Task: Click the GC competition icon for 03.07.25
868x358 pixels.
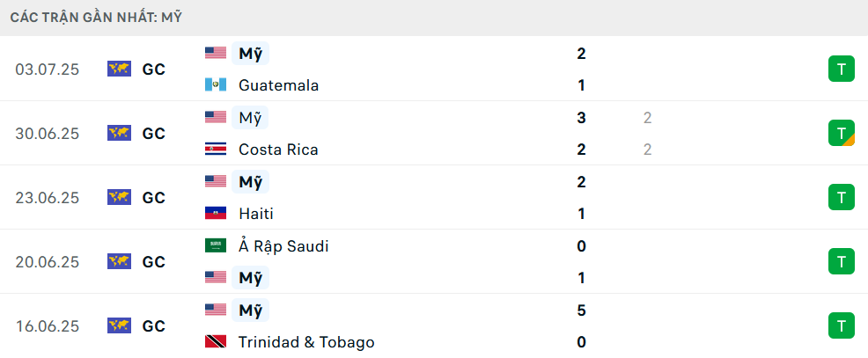Action: click(x=119, y=69)
